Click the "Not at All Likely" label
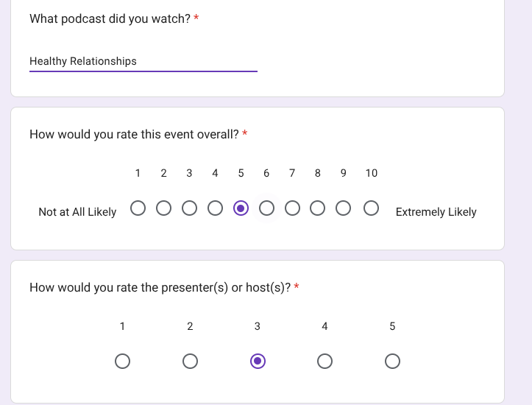The image size is (532, 405). click(77, 212)
